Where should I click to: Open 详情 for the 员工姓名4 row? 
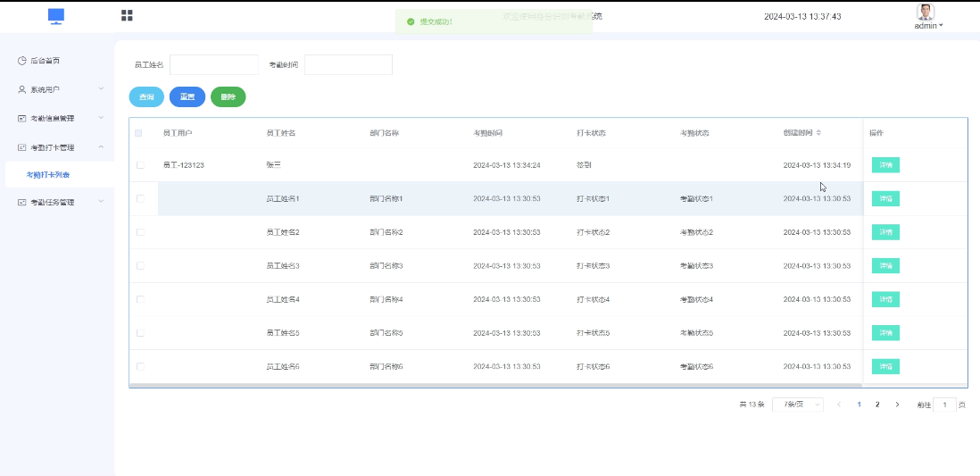point(885,299)
